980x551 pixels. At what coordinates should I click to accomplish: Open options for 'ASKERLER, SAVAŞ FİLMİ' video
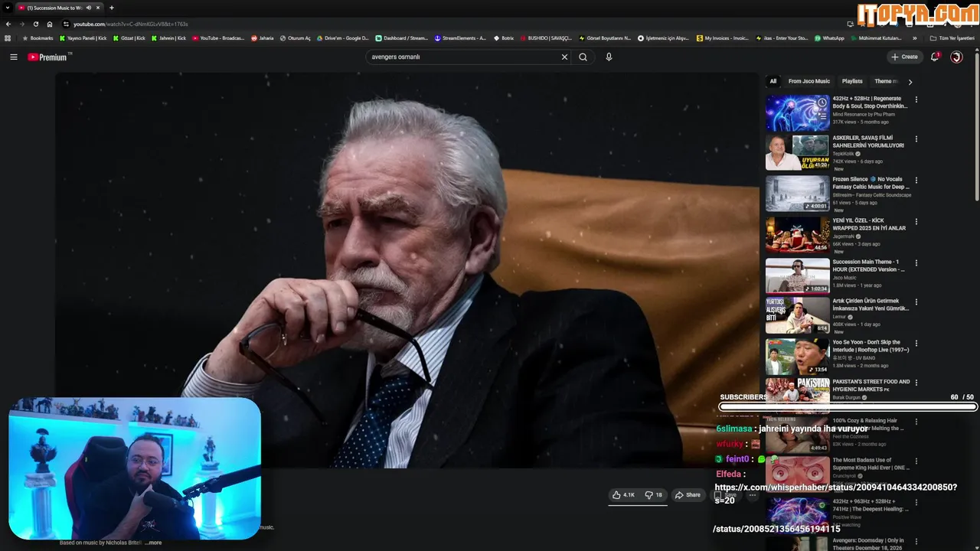(x=916, y=139)
